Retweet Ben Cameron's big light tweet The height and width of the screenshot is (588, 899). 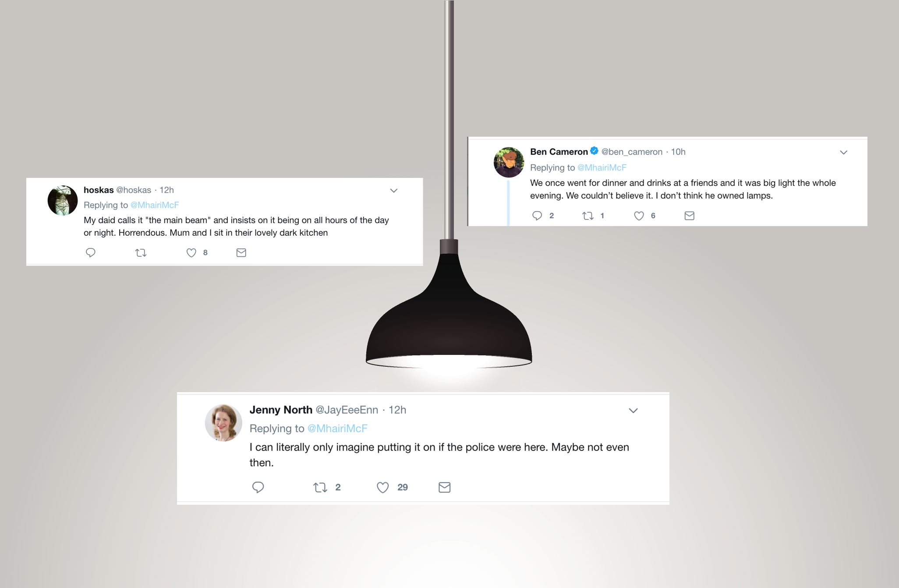coord(588,216)
